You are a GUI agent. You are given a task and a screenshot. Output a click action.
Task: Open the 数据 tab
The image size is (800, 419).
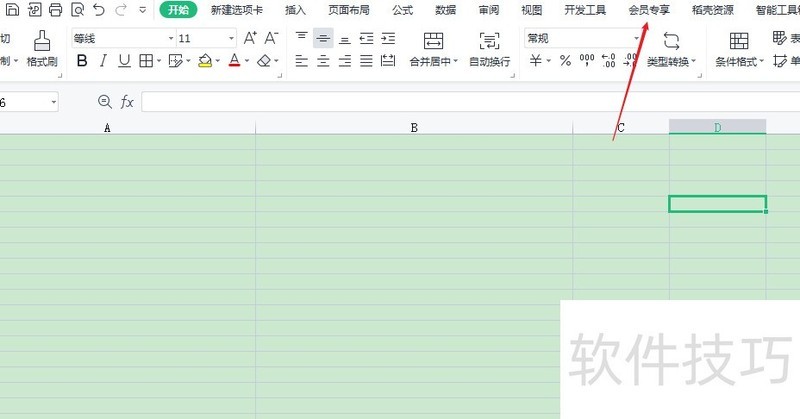point(445,10)
